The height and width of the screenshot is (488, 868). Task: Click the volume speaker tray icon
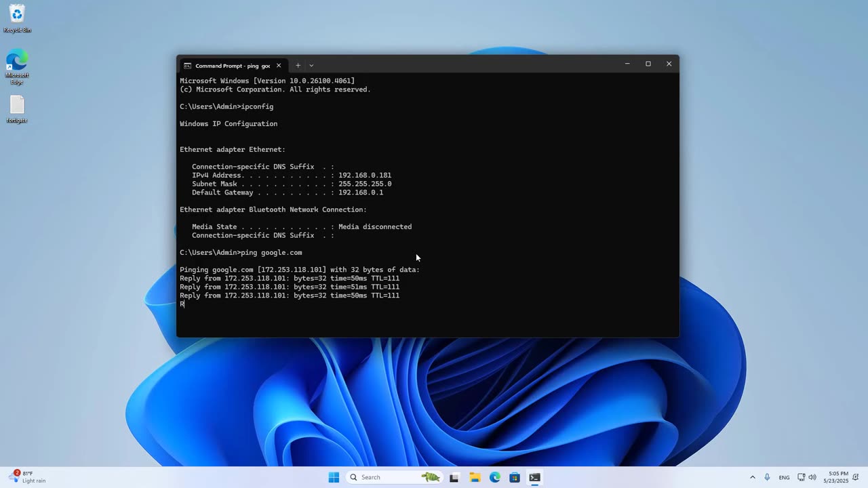tap(812, 477)
